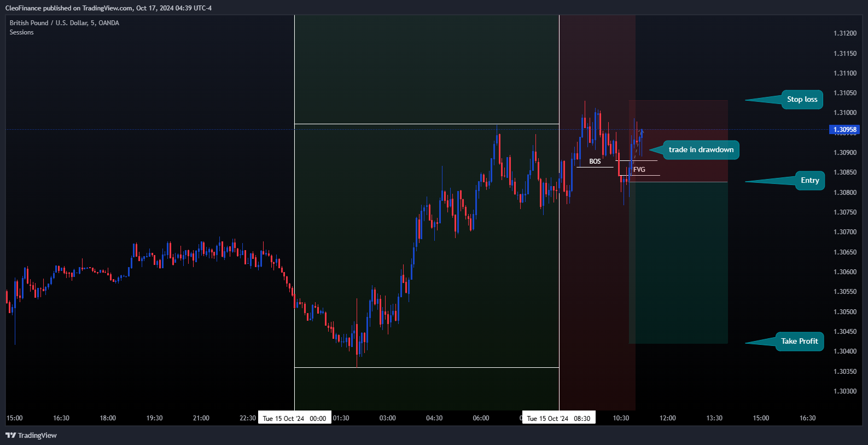868x445 pixels.
Task: Click the 12:00 time axis label
Action: click(668, 418)
